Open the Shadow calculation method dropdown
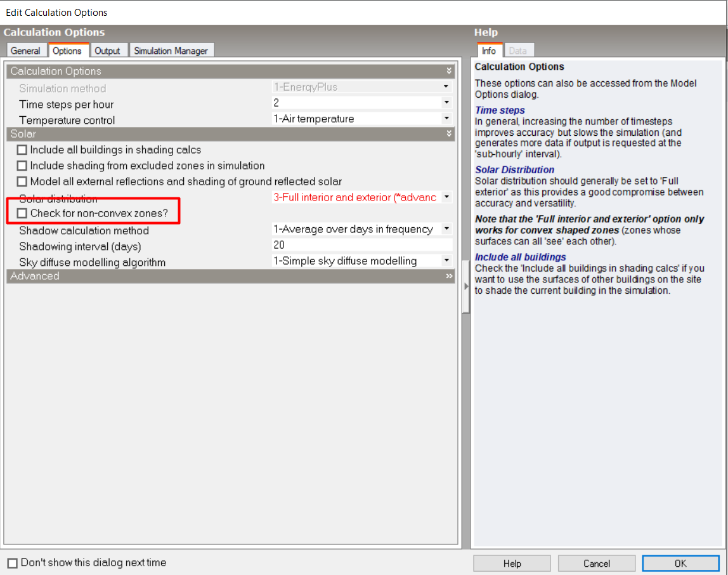The image size is (728, 575). pyautogui.click(x=446, y=228)
